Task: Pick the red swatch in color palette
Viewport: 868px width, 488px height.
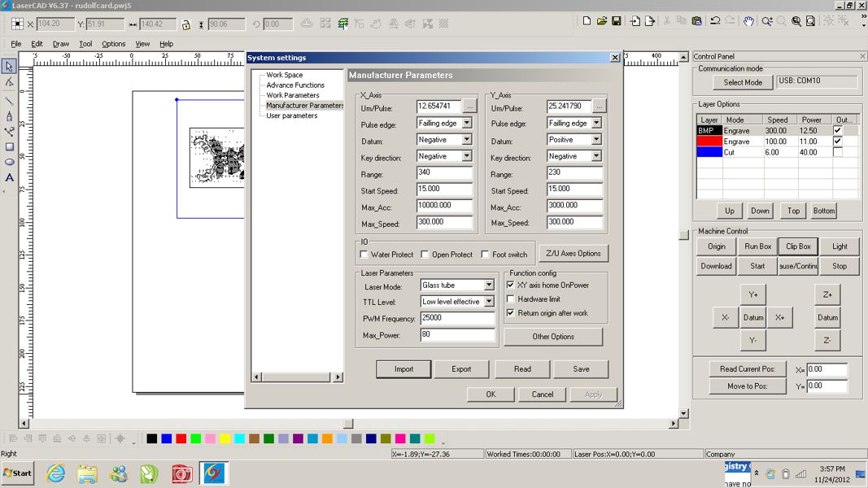Action: (x=181, y=439)
